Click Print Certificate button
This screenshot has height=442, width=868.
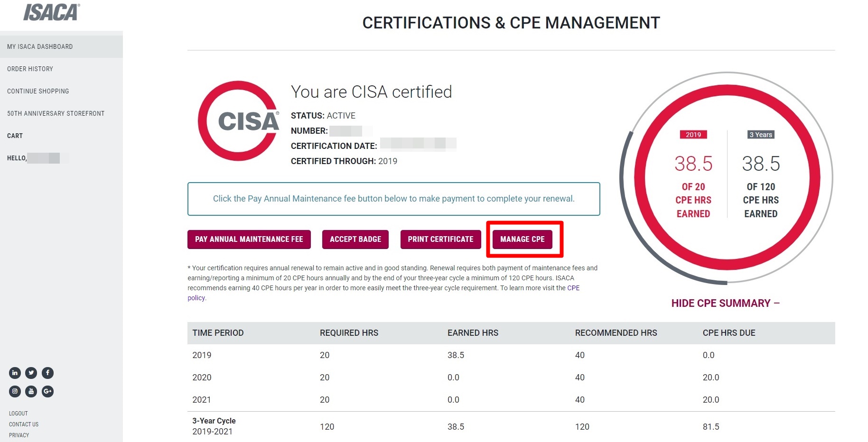440,239
